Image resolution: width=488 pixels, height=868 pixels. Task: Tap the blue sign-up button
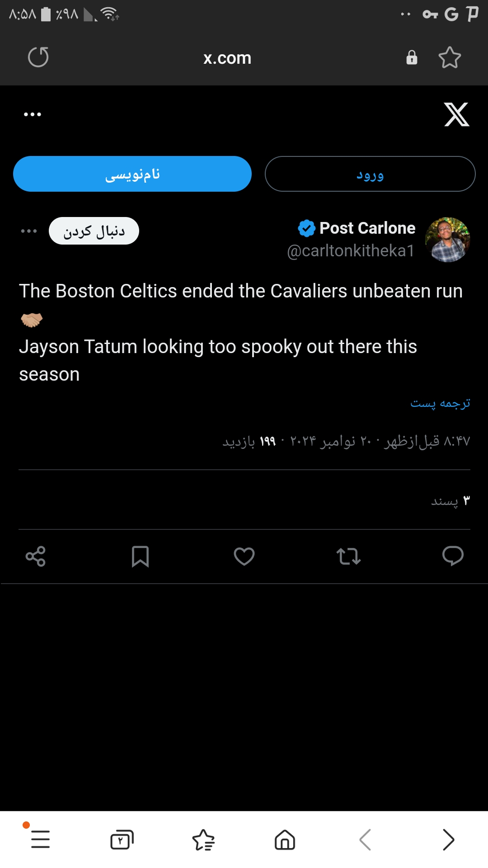[x=132, y=174]
